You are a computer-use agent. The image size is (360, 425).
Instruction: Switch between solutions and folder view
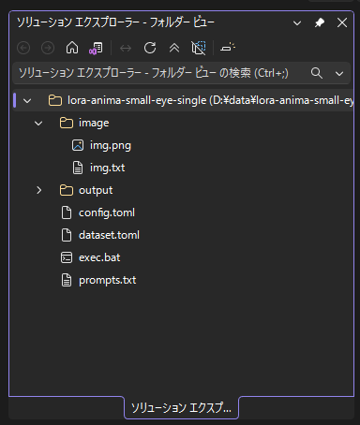tap(96, 48)
